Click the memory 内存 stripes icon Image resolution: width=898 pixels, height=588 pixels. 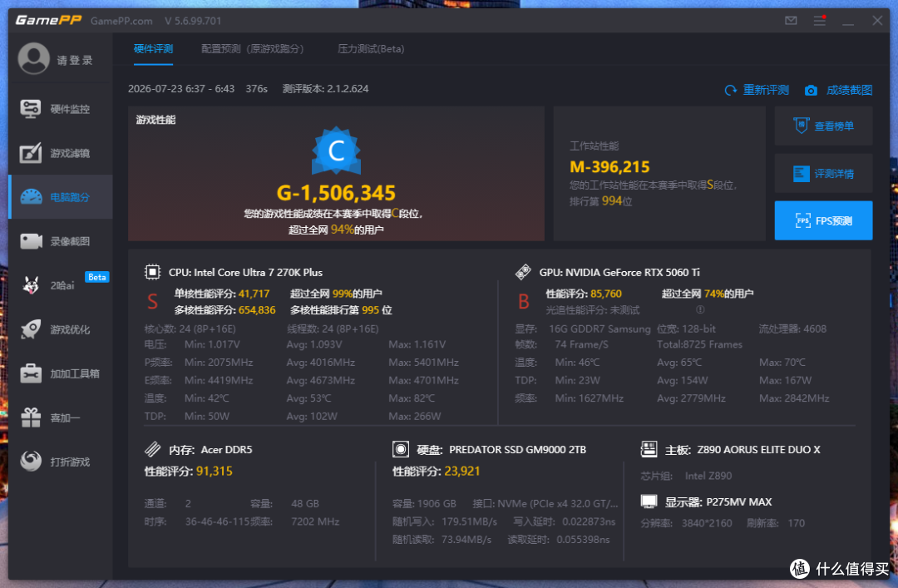pyautogui.click(x=152, y=449)
